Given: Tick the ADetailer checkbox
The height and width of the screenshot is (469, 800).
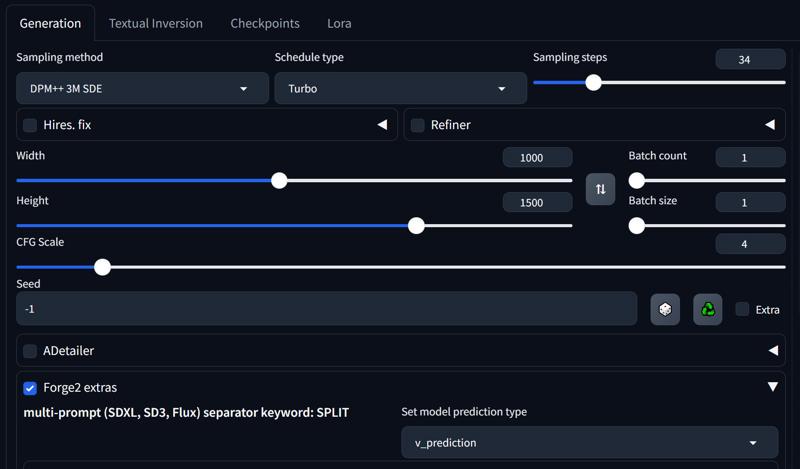Looking at the screenshot, I should point(30,351).
